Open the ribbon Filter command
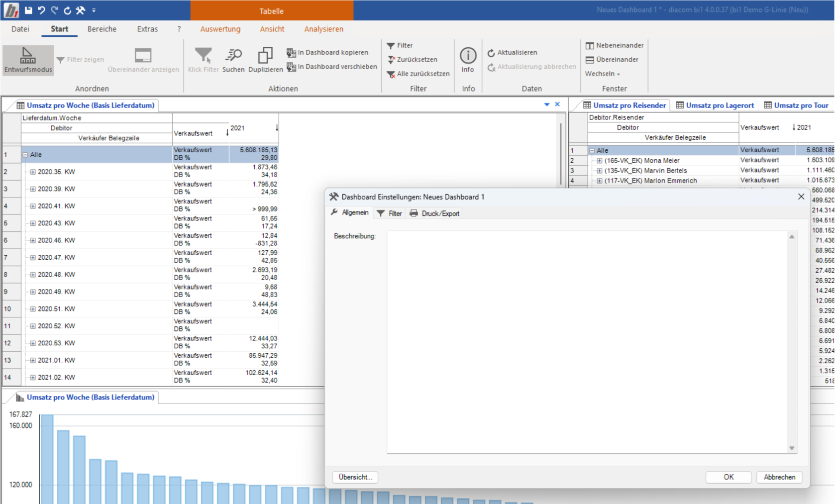This screenshot has width=836, height=504. [x=400, y=45]
